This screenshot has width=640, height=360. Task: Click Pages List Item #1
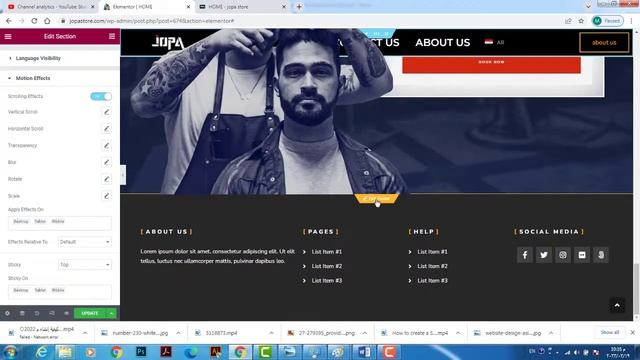pyautogui.click(x=327, y=252)
